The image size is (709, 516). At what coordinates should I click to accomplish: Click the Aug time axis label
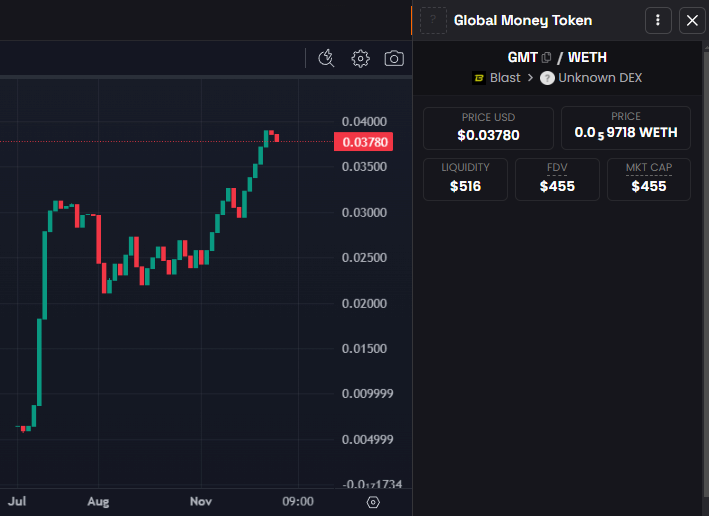click(98, 502)
